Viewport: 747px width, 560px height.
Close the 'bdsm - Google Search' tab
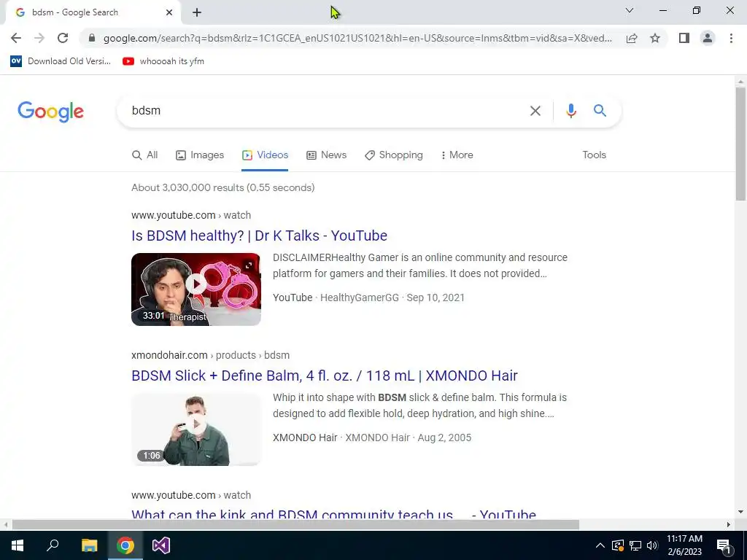[169, 12]
